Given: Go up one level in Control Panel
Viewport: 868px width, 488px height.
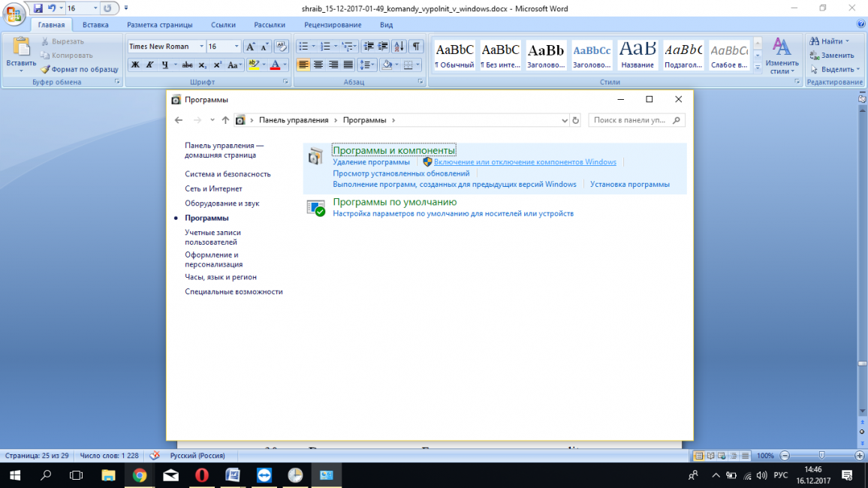Looking at the screenshot, I should (225, 120).
